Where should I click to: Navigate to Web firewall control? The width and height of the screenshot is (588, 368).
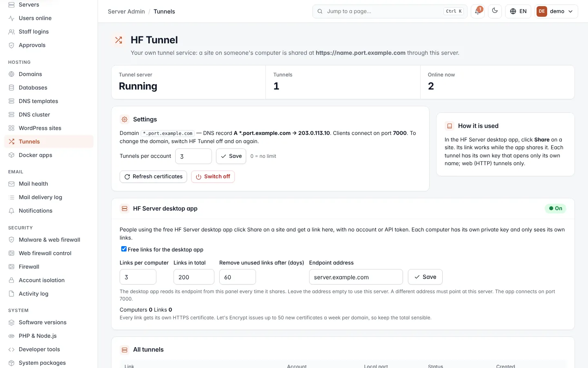coord(49,254)
